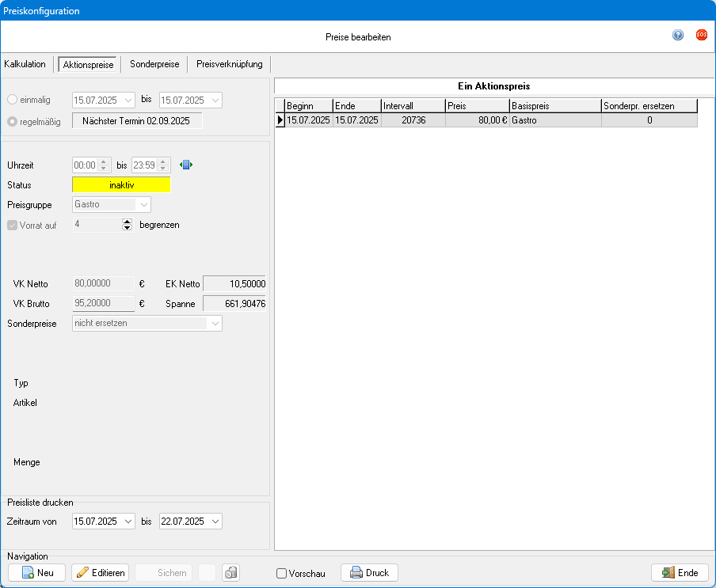Print the price list with Druck
The image size is (716, 588).
369,573
